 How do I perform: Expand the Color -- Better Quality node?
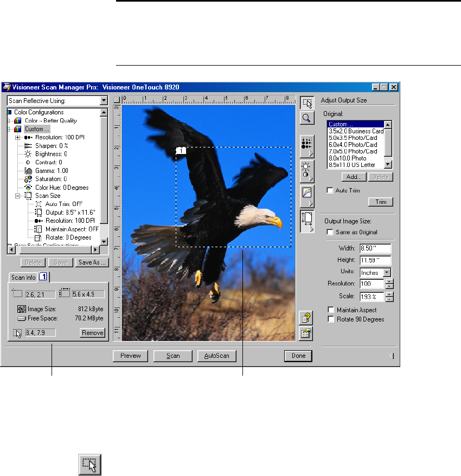(9, 121)
